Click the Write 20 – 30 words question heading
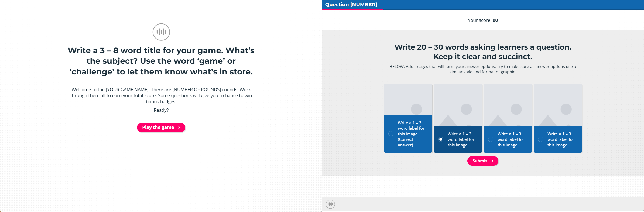644x212 pixels. pos(482,52)
